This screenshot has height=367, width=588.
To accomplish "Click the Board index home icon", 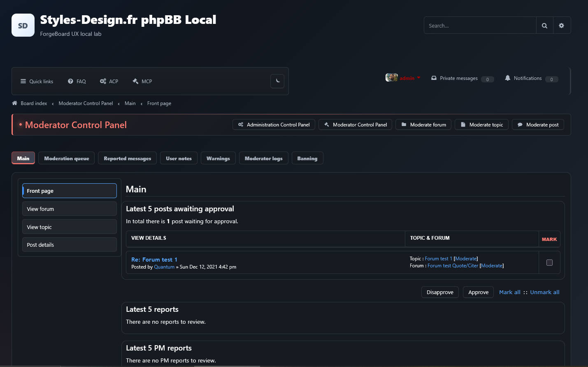I will [x=15, y=103].
